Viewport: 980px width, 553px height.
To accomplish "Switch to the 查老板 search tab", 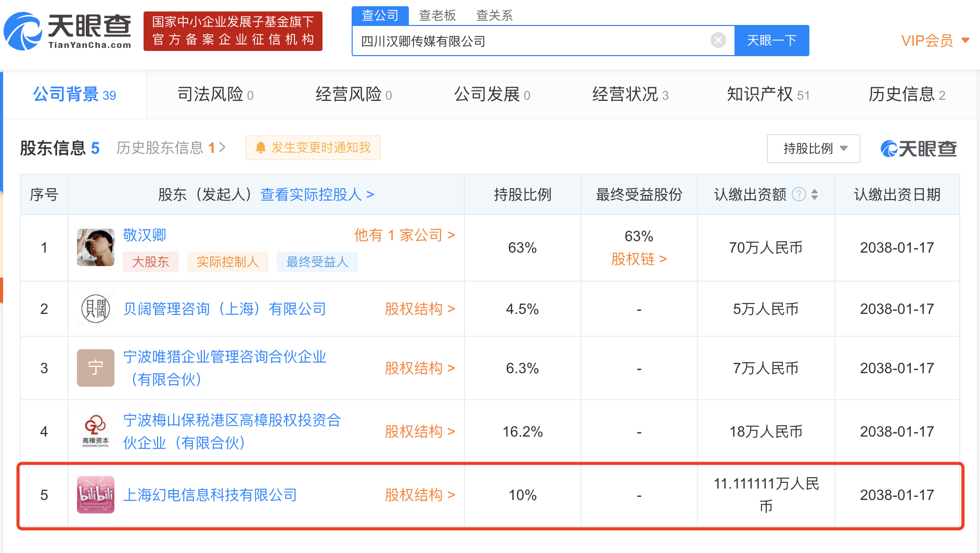I will click(x=437, y=16).
